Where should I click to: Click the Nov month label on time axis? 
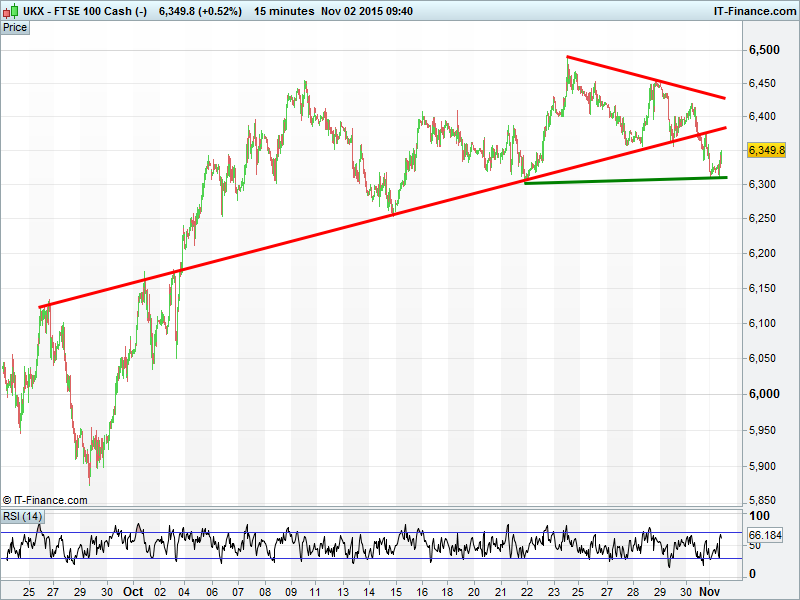[707, 591]
